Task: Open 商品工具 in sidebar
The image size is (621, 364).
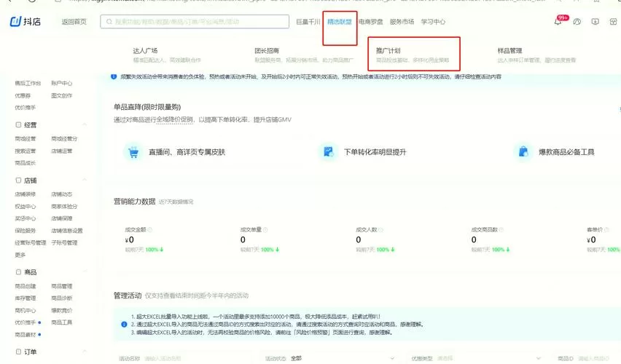Action: (62, 322)
